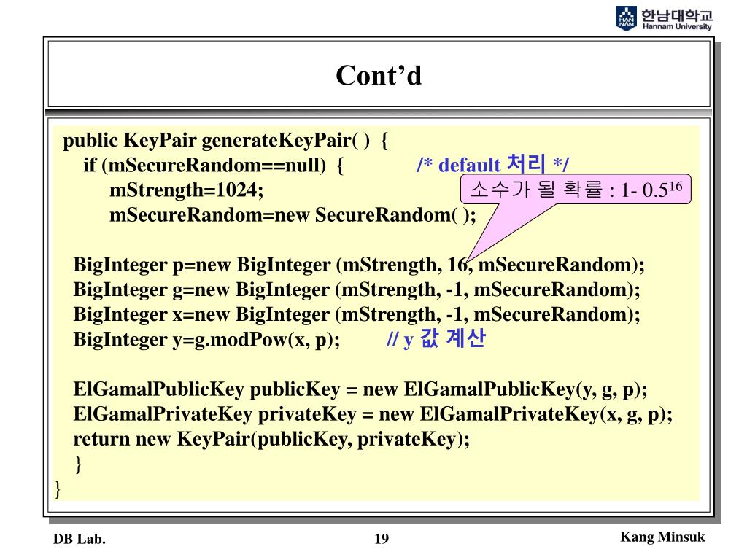
Task: Click the line starting "BigInteger g=new BigInteger"
Action: pos(357,289)
